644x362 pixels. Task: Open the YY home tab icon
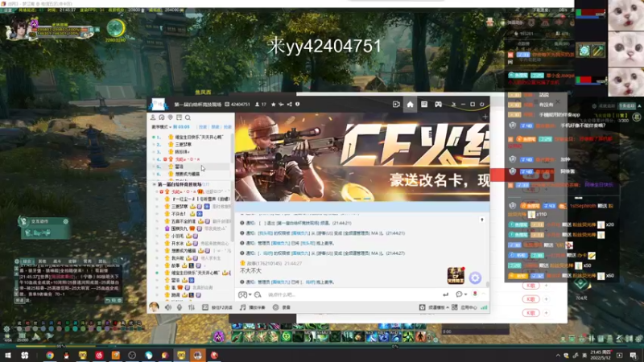410,105
